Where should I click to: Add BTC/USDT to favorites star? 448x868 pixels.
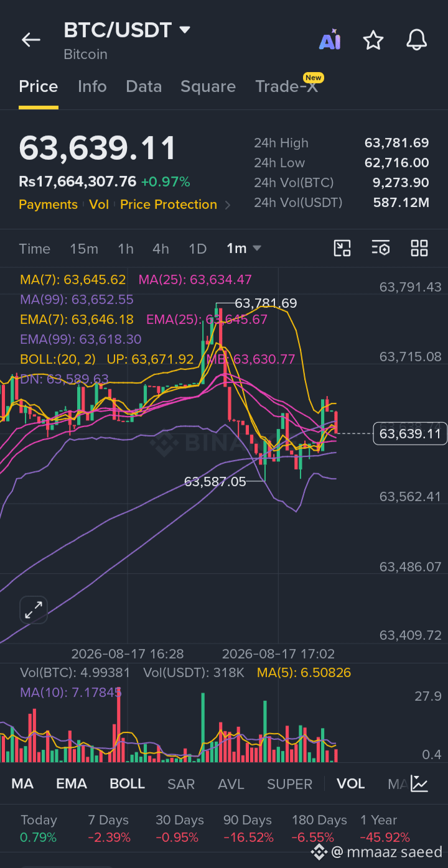click(x=373, y=40)
